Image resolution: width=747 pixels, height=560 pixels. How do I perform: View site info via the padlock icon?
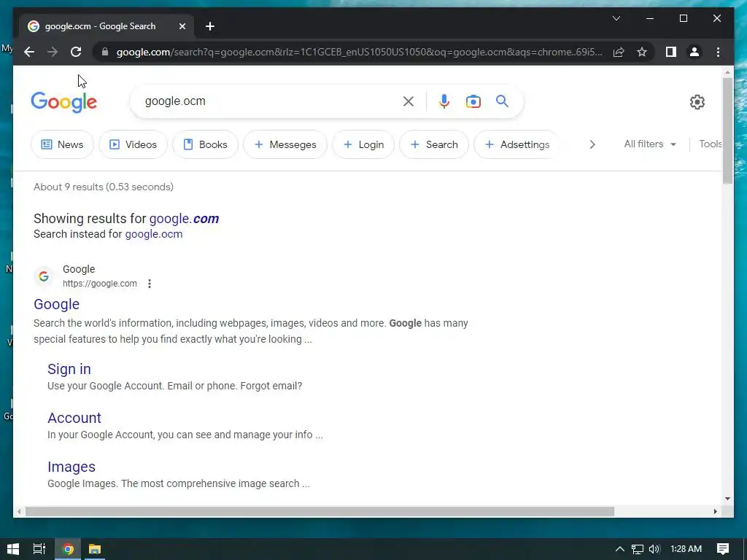coord(105,52)
